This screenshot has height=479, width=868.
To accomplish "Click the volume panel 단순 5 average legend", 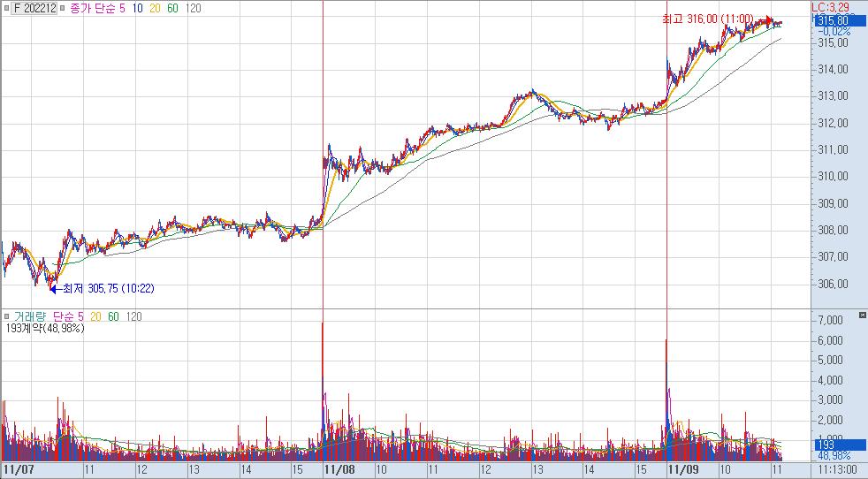I will [68, 316].
